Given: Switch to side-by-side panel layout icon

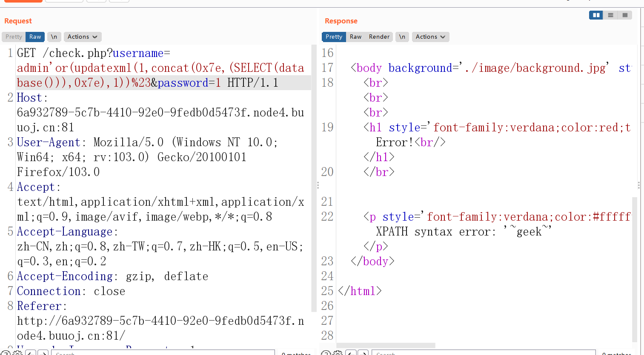Looking at the screenshot, I should pos(596,15).
